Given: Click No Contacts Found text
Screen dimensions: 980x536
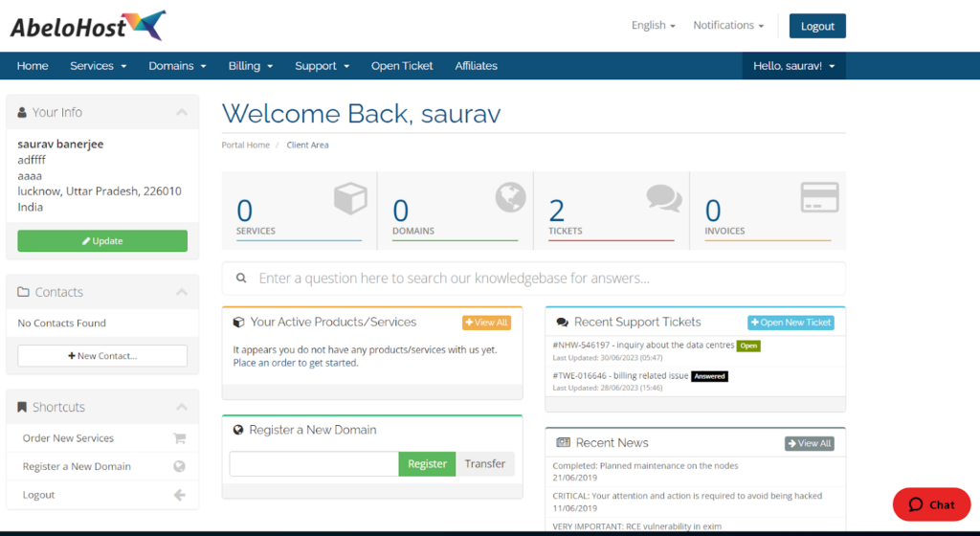Looking at the screenshot, I should coord(62,323).
